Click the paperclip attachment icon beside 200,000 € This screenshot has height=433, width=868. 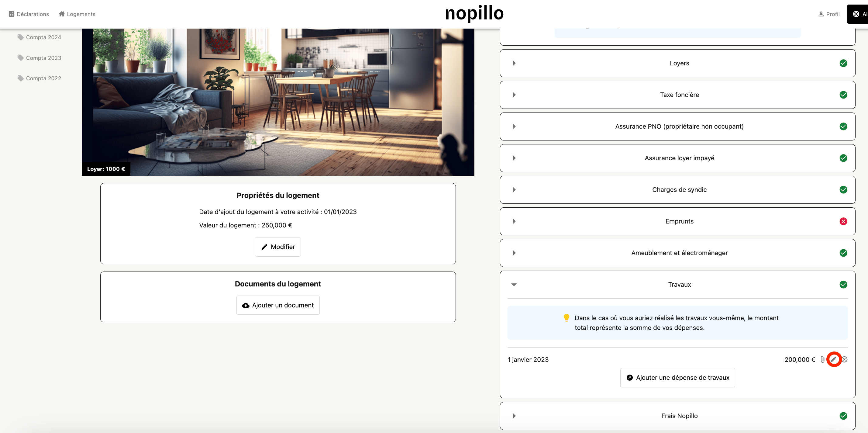coord(822,359)
